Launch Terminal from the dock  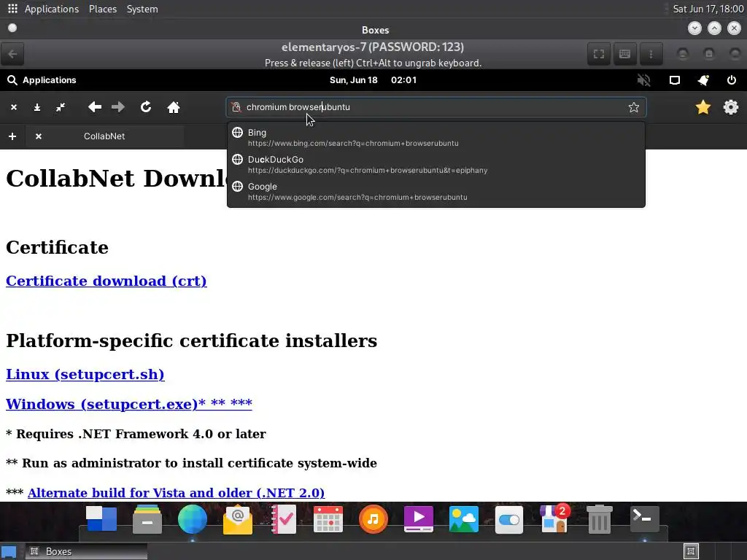click(x=645, y=519)
